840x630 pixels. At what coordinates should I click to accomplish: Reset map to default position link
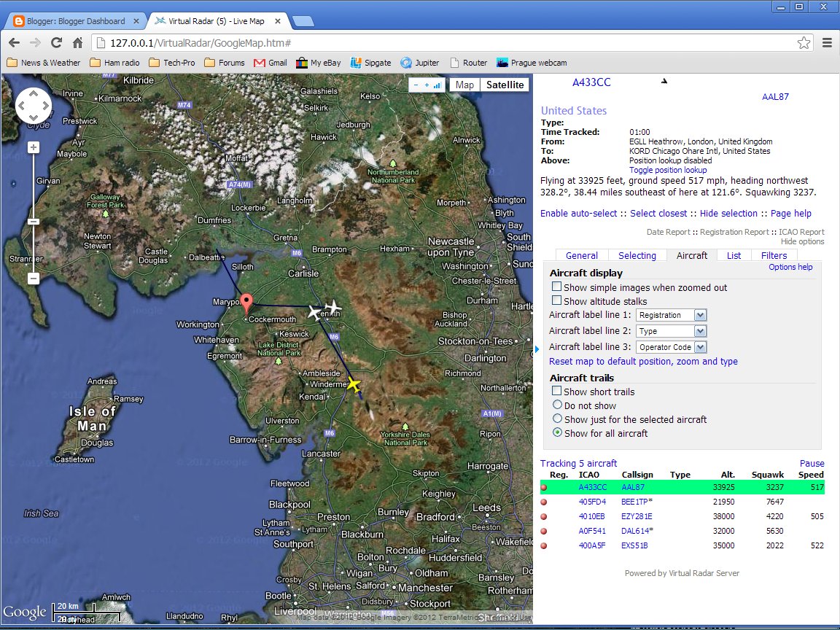643,362
